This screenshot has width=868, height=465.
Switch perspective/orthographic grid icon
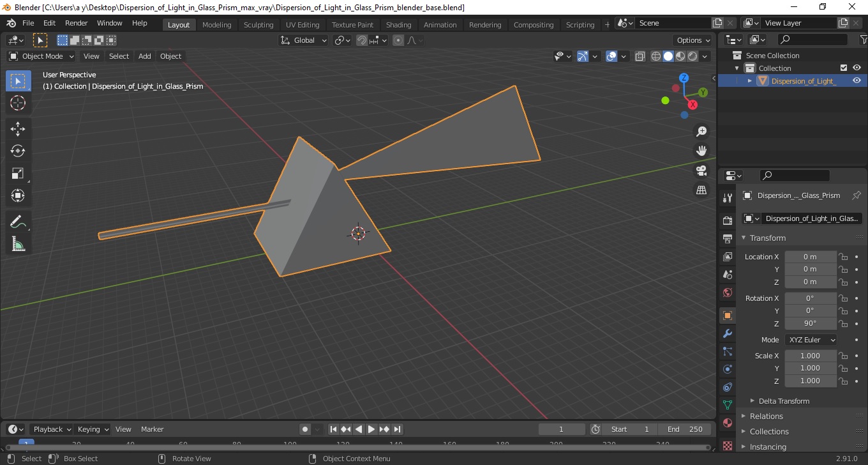701,190
